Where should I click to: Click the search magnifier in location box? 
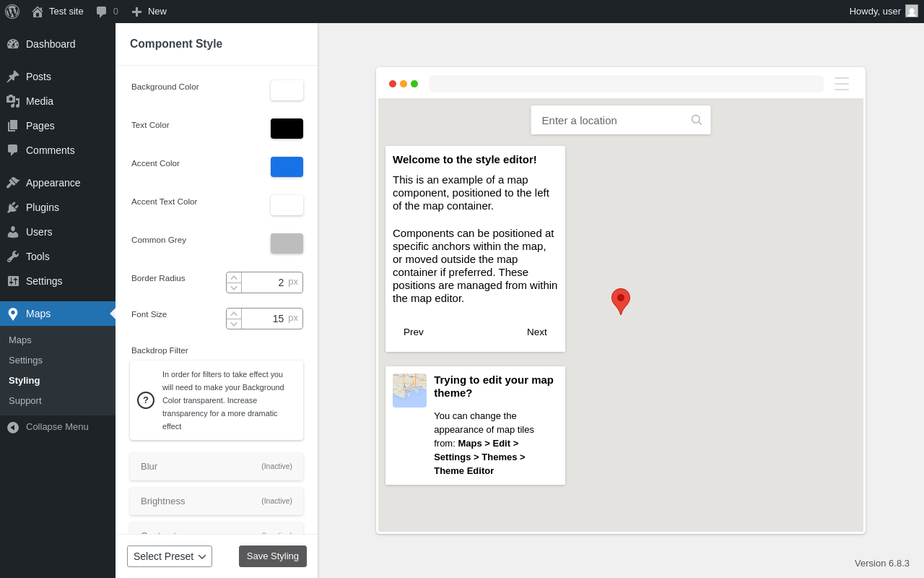coord(697,120)
